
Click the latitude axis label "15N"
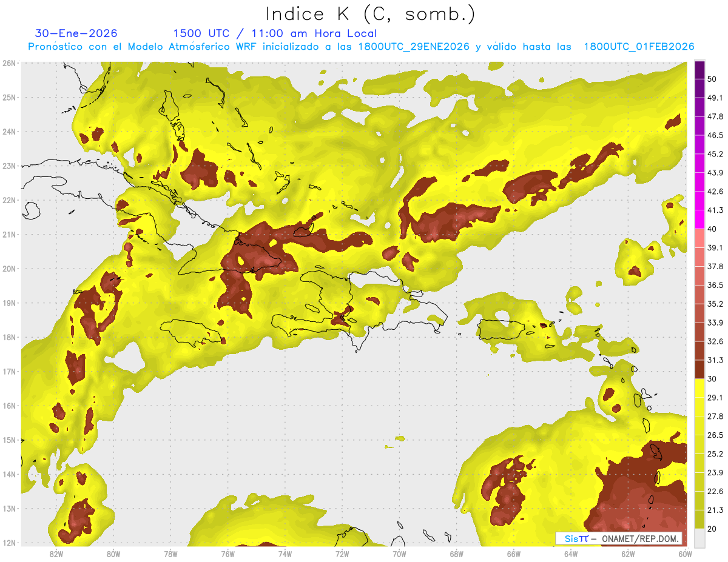(x=9, y=440)
